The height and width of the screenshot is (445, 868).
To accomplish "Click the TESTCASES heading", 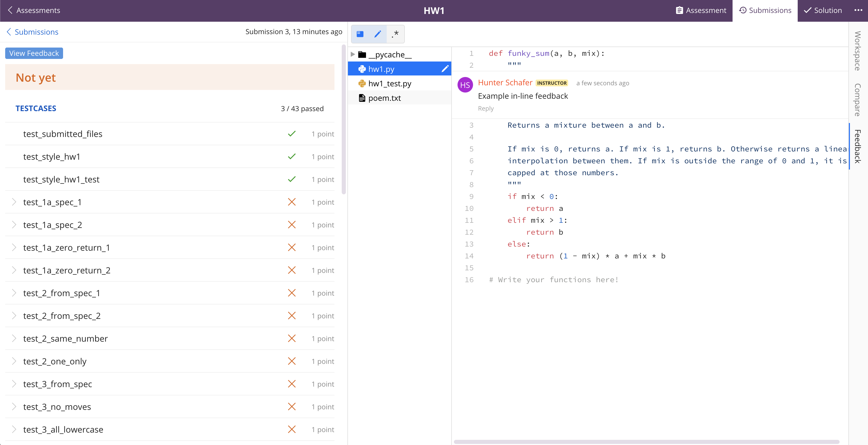I will pyautogui.click(x=36, y=108).
